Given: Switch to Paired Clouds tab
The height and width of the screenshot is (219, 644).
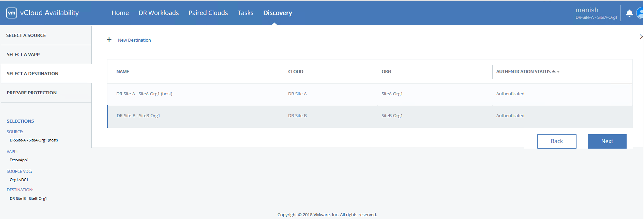Looking at the screenshot, I should pos(208,13).
